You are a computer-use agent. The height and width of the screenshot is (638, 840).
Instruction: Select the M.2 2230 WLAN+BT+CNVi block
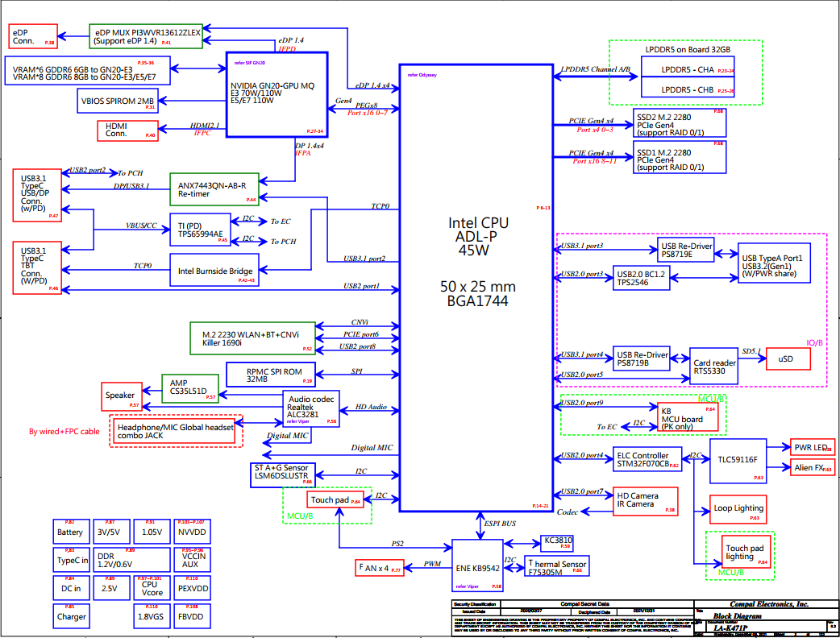point(252,338)
